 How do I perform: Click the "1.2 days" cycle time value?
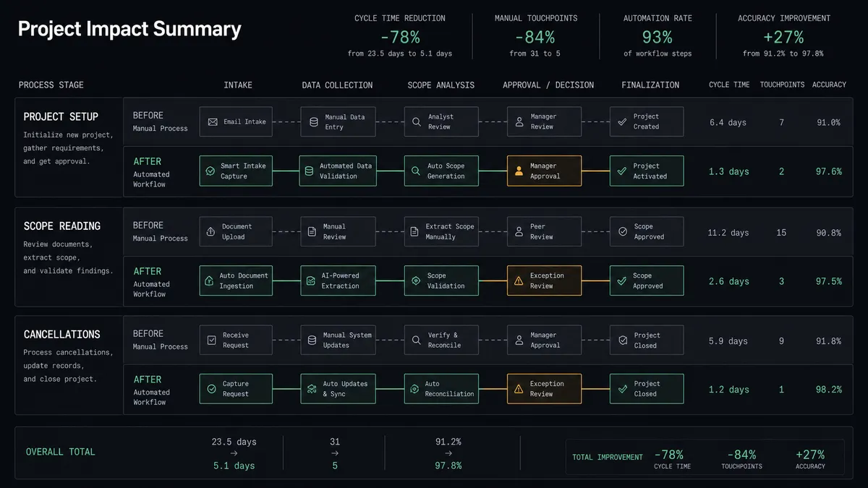[x=728, y=390]
